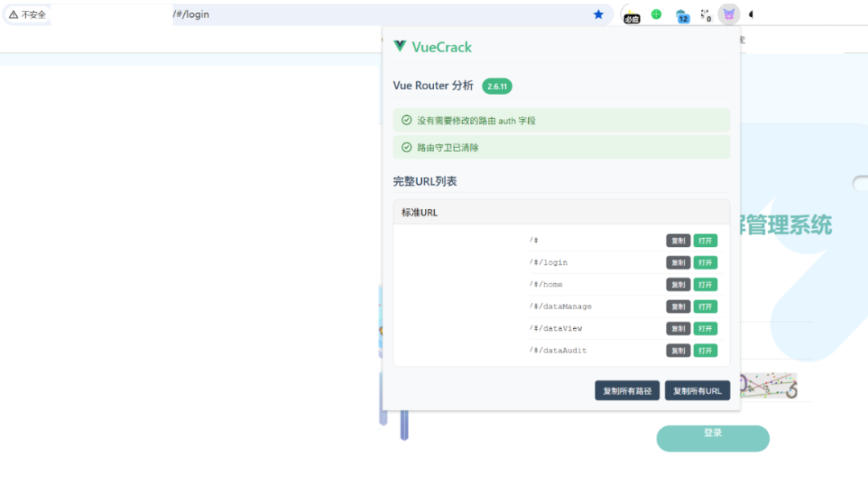
Task: Click the bookmark star in the address bar
Action: pyautogui.click(x=597, y=14)
